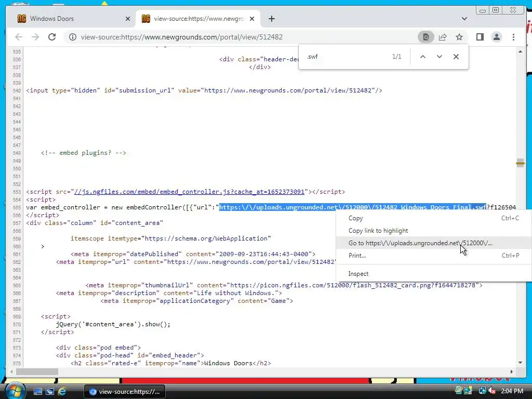The height and width of the screenshot is (399, 532).
Task: Click the horizontal scrollbar thumb
Action: click(37, 371)
